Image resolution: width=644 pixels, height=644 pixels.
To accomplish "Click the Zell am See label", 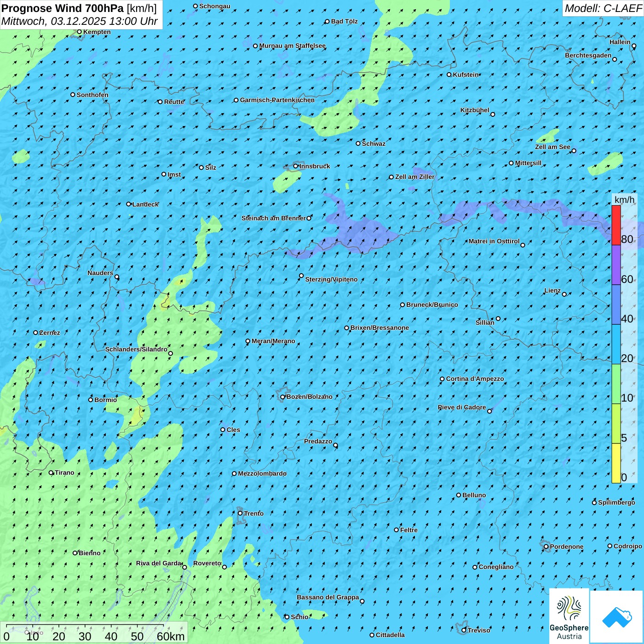I will pyautogui.click(x=552, y=147).
